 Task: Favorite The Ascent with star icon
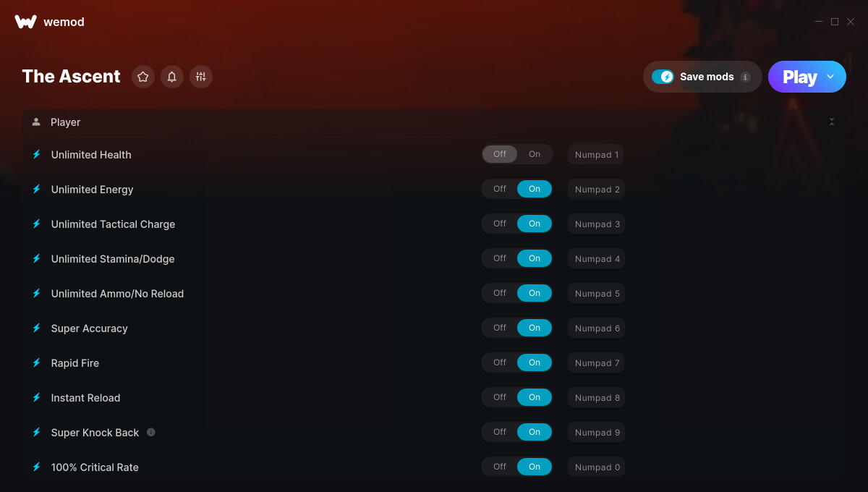pyautogui.click(x=143, y=77)
